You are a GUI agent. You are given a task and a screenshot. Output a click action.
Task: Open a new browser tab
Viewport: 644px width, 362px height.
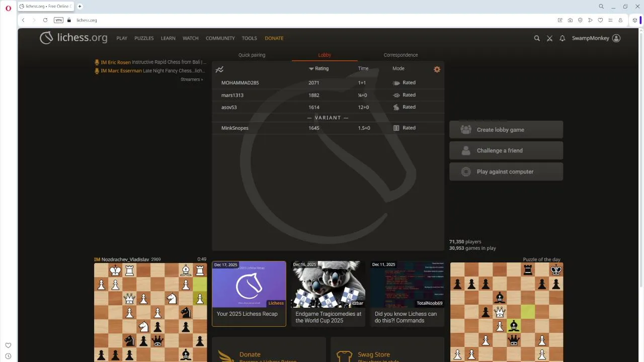79,6
